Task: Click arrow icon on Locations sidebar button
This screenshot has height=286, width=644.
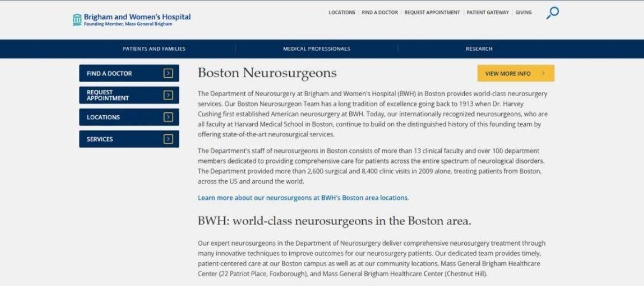Action: (169, 117)
